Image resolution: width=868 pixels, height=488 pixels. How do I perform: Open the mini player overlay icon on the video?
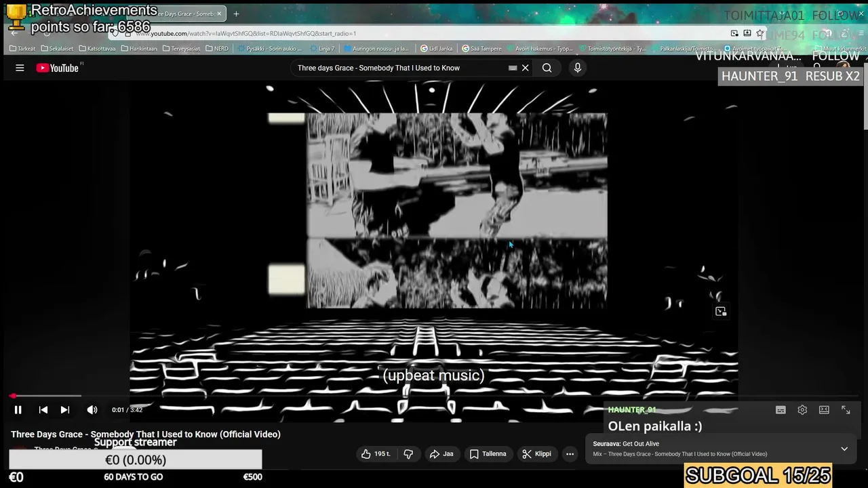(x=721, y=311)
